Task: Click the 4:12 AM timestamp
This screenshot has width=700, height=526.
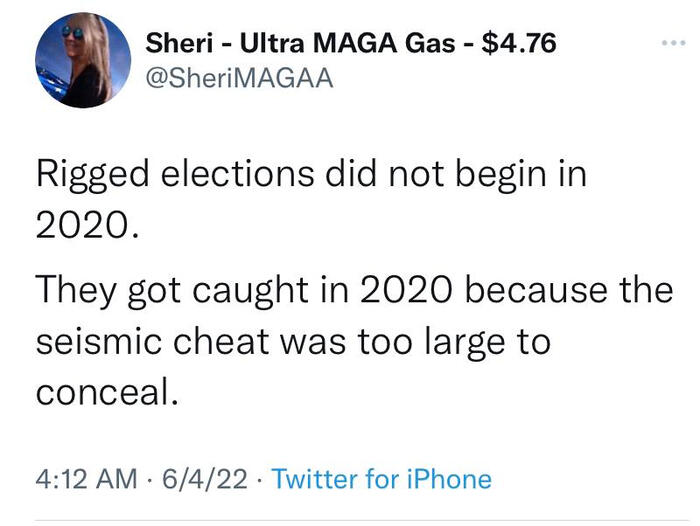Action: [85, 479]
